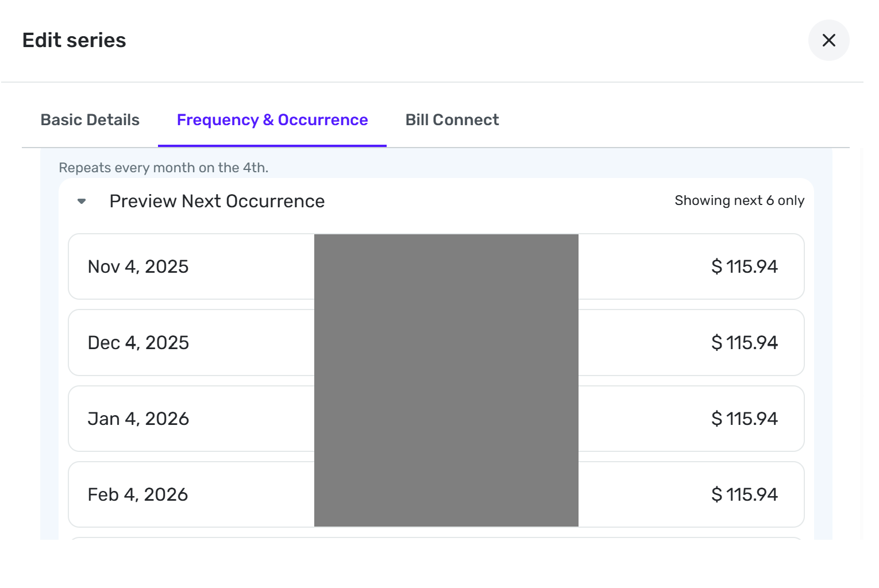Select the Frequency & Occurrence tab

(272, 120)
